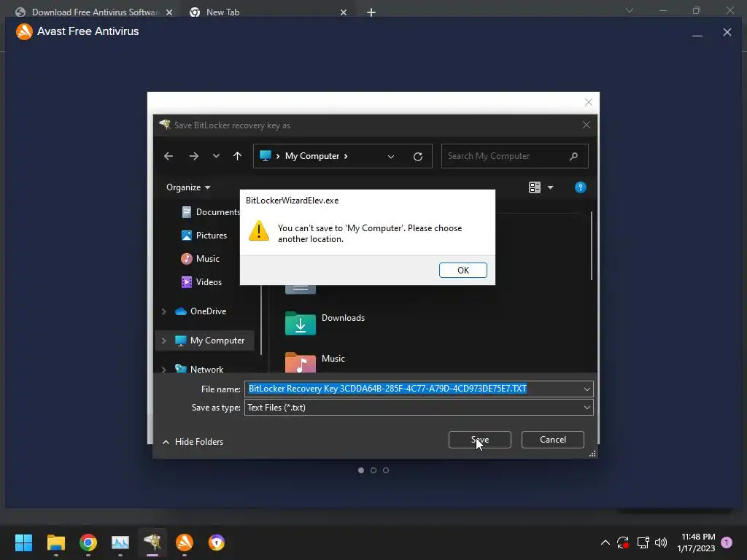Select the first page indicator dot
The height and width of the screenshot is (560, 747).
pos(361,470)
